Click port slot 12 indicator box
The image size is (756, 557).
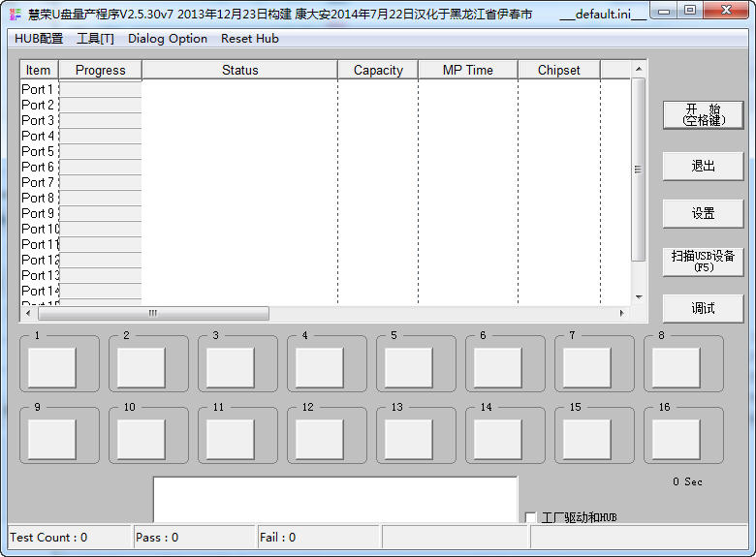coord(320,440)
